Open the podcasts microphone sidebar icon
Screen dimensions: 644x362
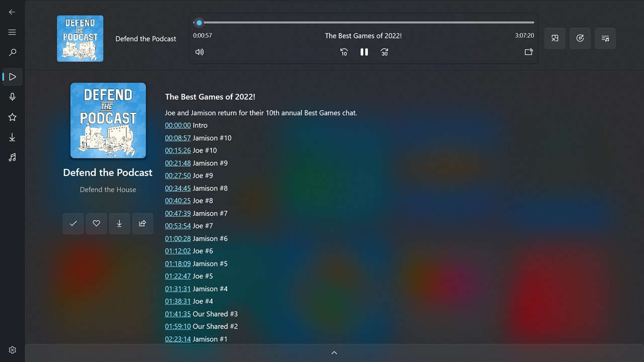tap(13, 97)
